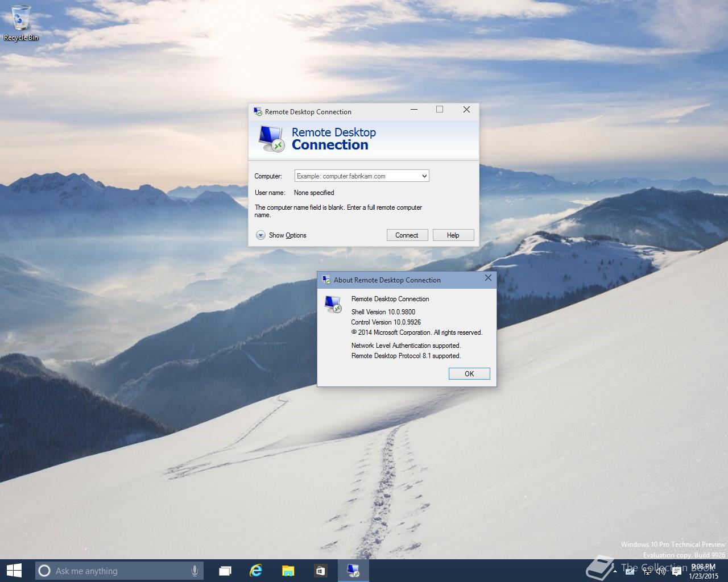Expand Show Options arrow button

point(260,235)
